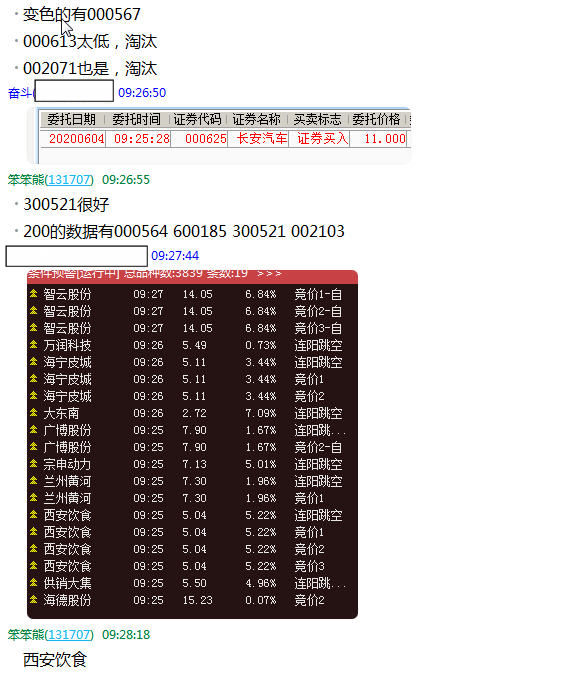Click the redacted sender name at 09:27:44
The image size is (563, 676).
click(x=76, y=256)
